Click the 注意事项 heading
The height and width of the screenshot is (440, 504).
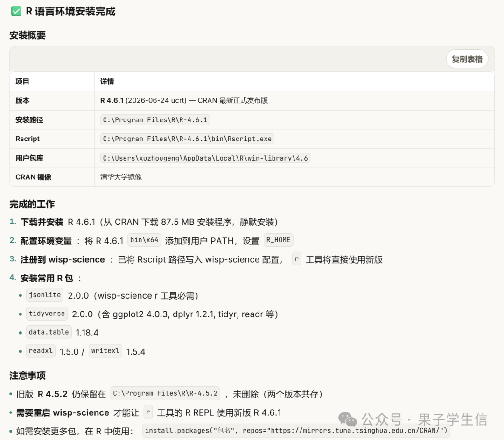pos(28,376)
